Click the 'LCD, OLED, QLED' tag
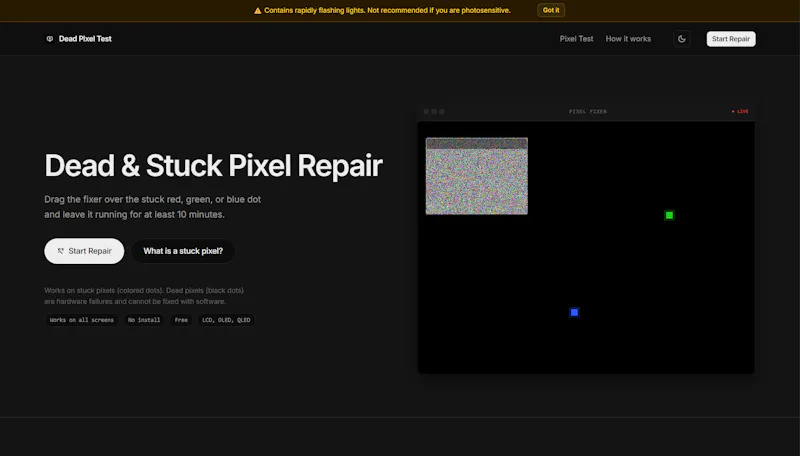Viewport: 800px width, 456px height. tap(226, 320)
